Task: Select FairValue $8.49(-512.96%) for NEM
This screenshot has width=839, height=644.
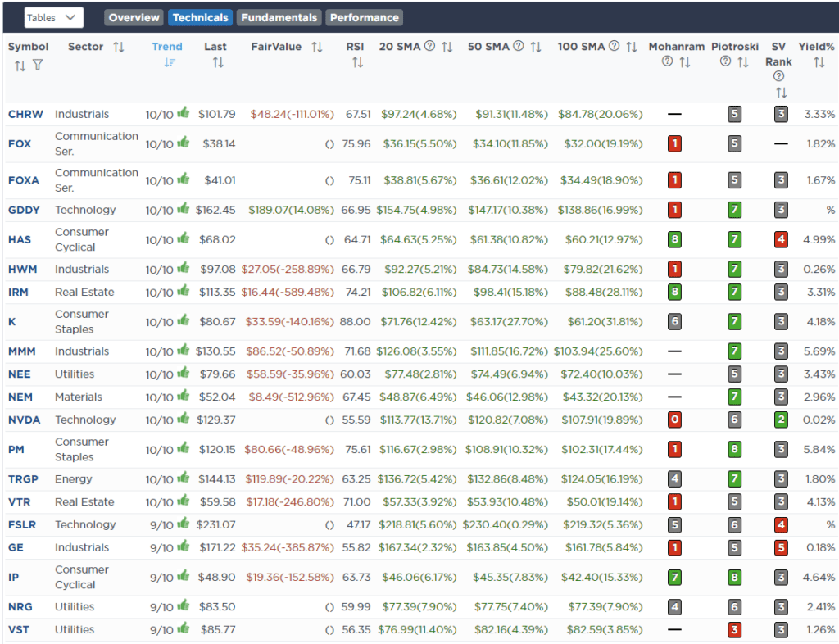Action: pos(291,397)
